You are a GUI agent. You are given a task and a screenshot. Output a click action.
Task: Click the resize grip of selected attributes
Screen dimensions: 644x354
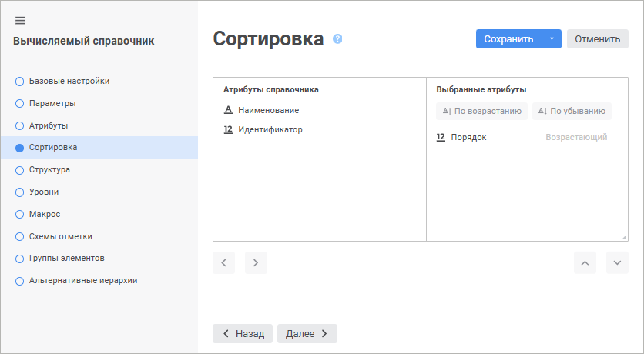[625, 238]
